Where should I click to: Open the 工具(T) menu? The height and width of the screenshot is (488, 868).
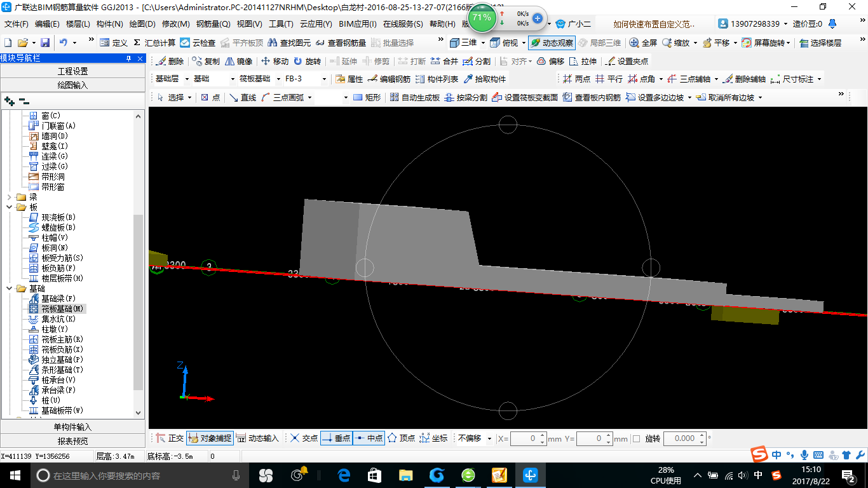(x=281, y=24)
